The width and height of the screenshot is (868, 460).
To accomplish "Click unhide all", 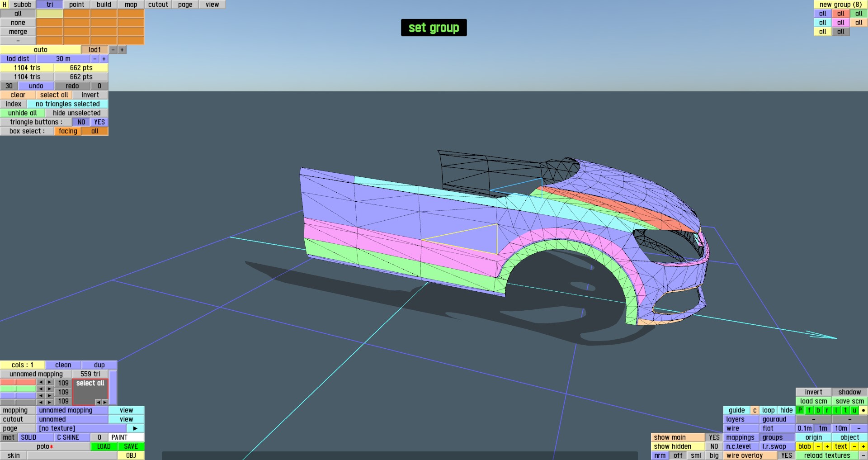I will (x=23, y=113).
